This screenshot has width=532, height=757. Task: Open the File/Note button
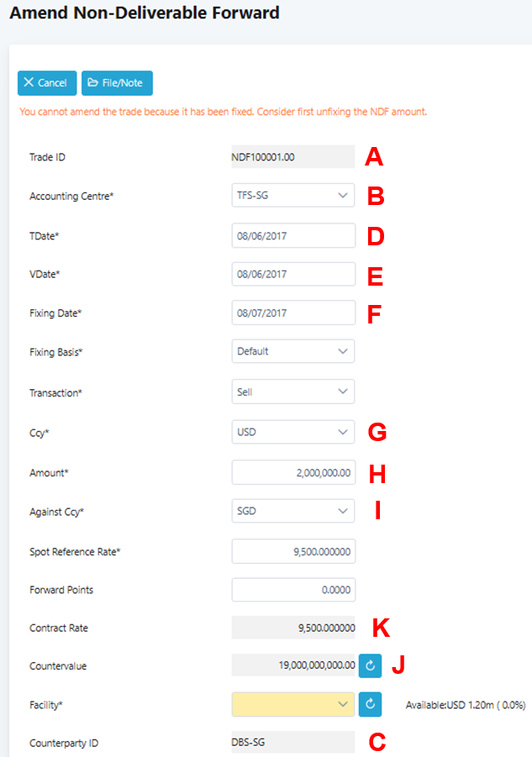click(x=117, y=83)
